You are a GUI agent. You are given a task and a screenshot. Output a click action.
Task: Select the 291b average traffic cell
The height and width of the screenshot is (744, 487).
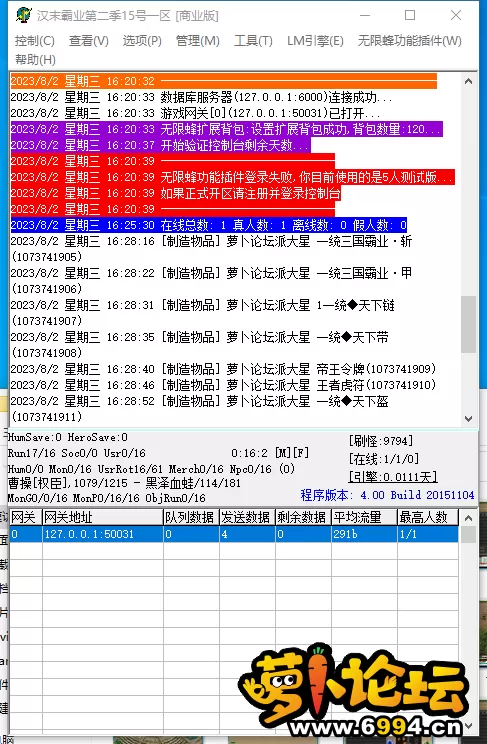pos(364,534)
